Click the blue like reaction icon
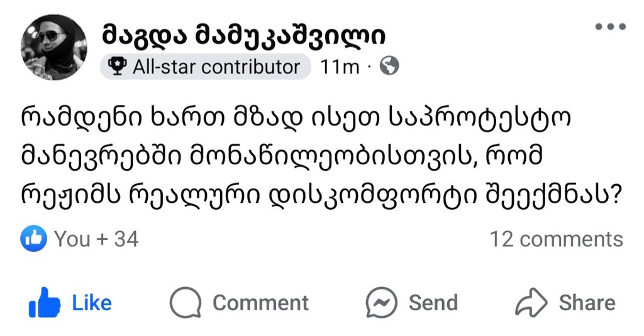This screenshot has width=644, height=336. [x=33, y=239]
